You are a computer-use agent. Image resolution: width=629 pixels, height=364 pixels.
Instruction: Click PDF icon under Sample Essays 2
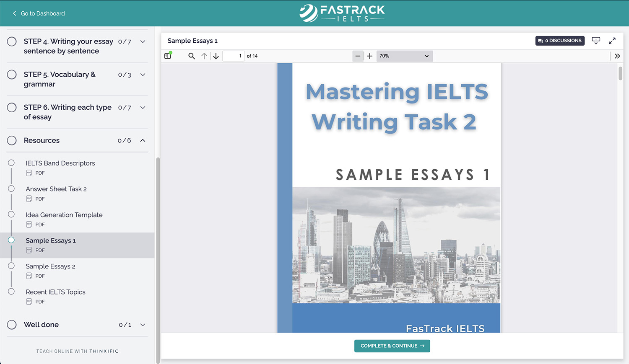pos(29,276)
